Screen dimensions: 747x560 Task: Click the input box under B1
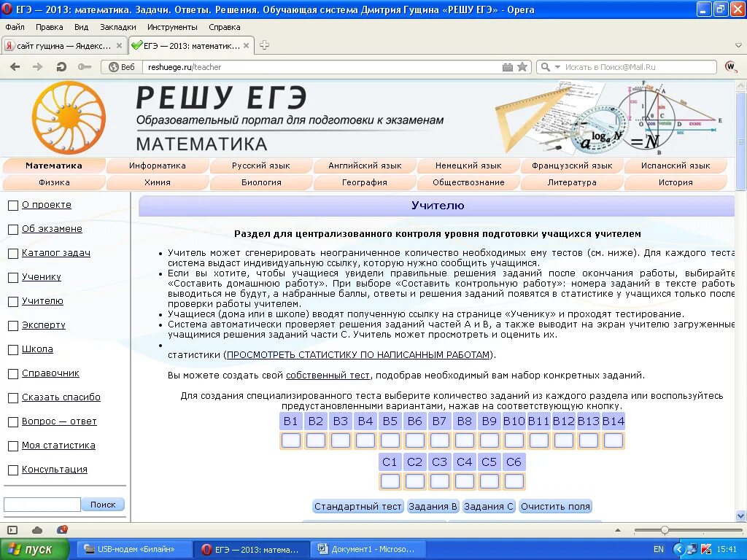click(290, 440)
